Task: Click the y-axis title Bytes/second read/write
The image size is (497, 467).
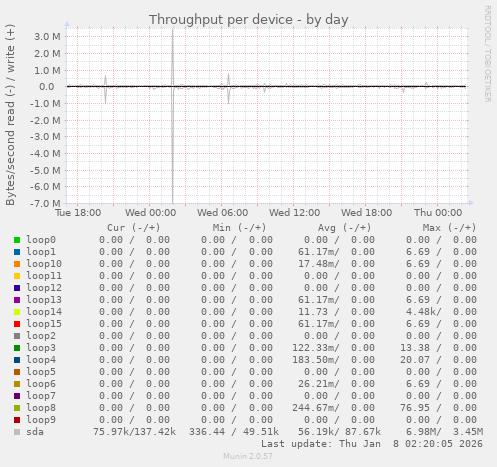Action: click(10, 115)
